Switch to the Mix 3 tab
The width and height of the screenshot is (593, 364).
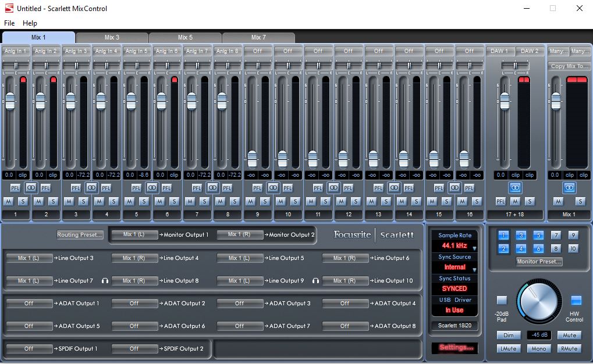pyautogui.click(x=112, y=37)
